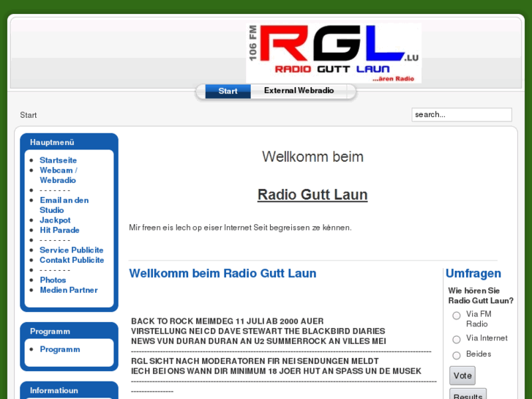532x399 pixels.
Task: Click the Hauptmenü module heading
Action: (x=52, y=142)
